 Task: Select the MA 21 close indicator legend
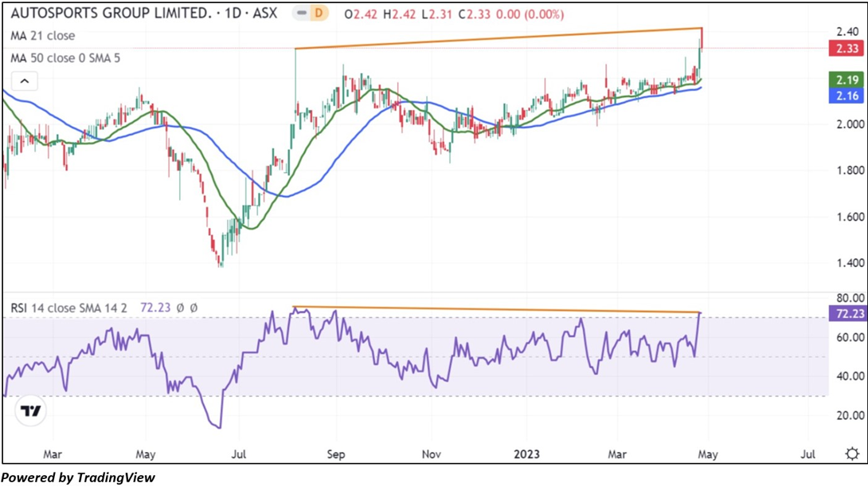click(43, 36)
